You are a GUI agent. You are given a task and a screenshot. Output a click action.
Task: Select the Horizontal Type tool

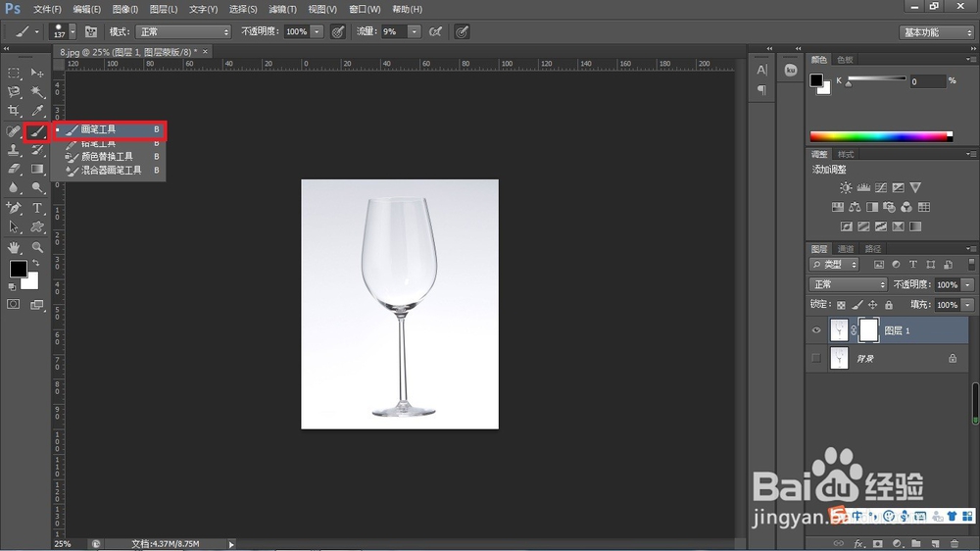(x=37, y=208)
